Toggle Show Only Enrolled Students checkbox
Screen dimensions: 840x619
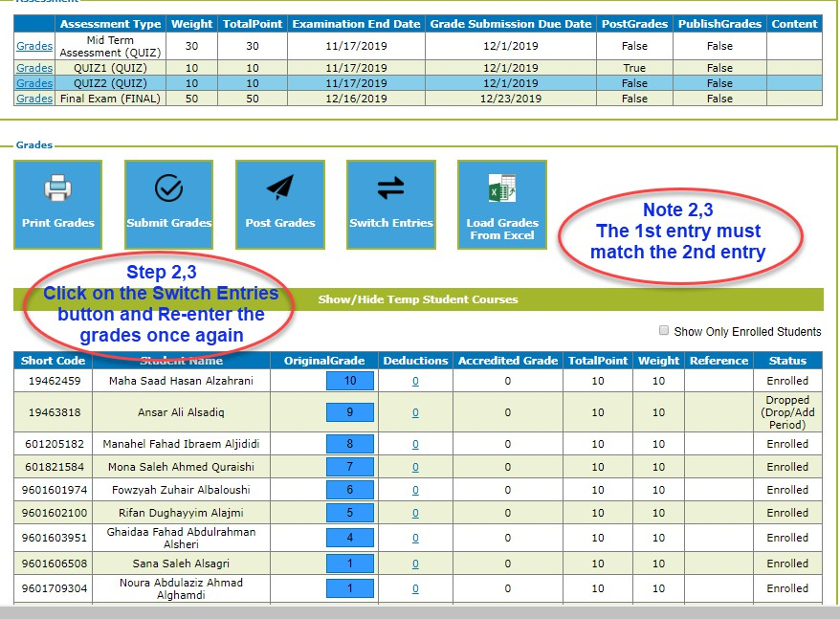[664, 331]
